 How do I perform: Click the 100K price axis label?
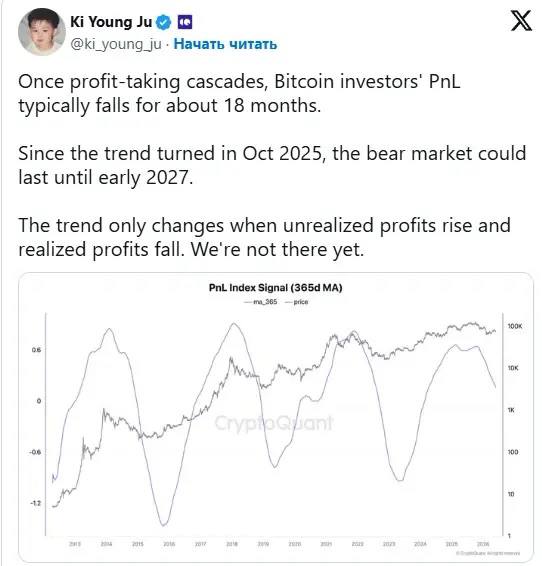[x=515, y=326]
